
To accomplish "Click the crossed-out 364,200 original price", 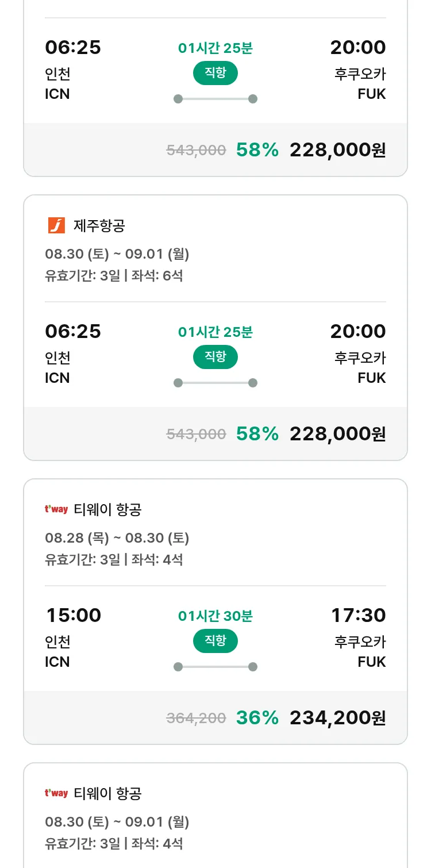I will pyautogui.click(x=196, y=718).
